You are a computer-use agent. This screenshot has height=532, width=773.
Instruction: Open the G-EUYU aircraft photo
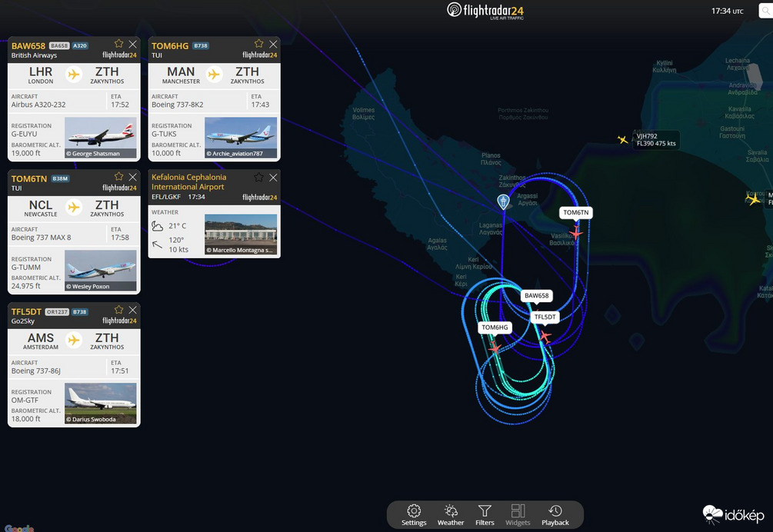100,138
